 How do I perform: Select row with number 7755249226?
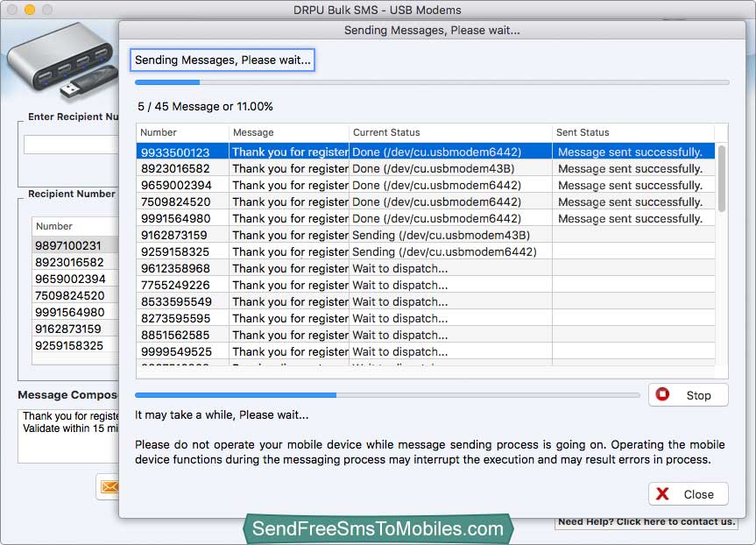(x=425, y=285)
